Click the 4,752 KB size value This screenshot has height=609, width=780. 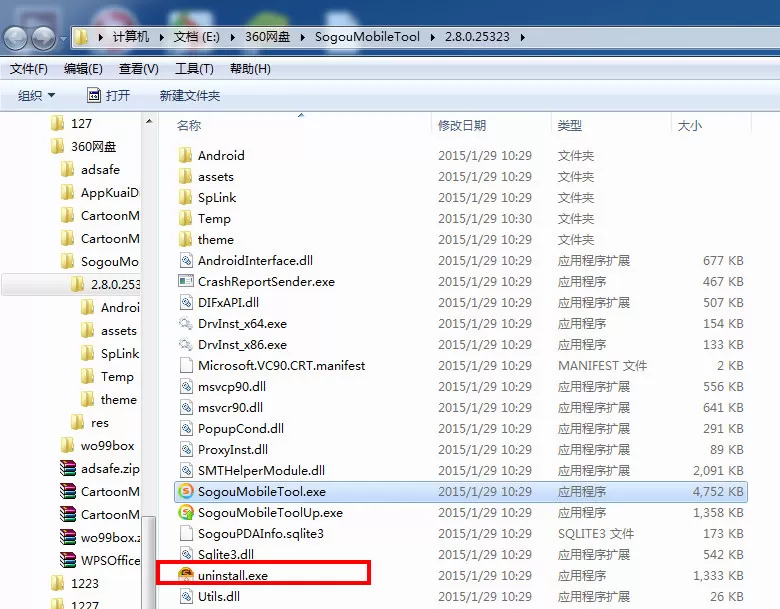click(718, 492)
